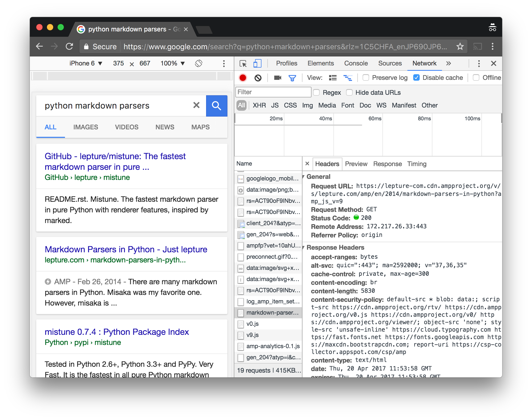Open DevTools customize three-dot menu
532x420 pixels.
click(479, 63)
